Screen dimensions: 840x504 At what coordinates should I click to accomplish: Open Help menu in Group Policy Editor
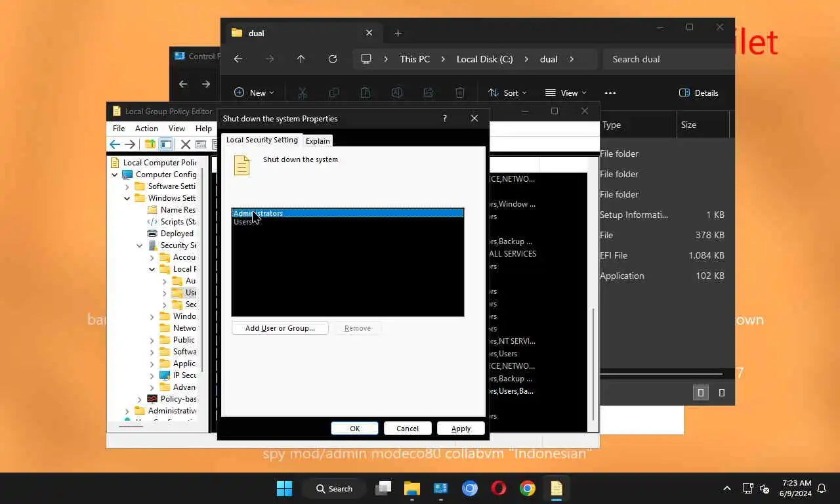(x=203, y=129)
